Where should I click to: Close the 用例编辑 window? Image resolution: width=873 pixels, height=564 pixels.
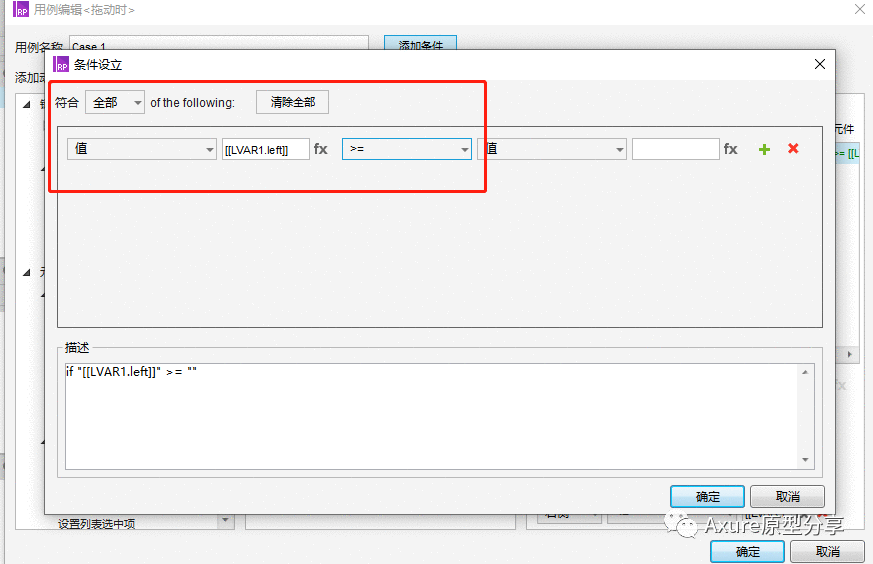(860, 9)
